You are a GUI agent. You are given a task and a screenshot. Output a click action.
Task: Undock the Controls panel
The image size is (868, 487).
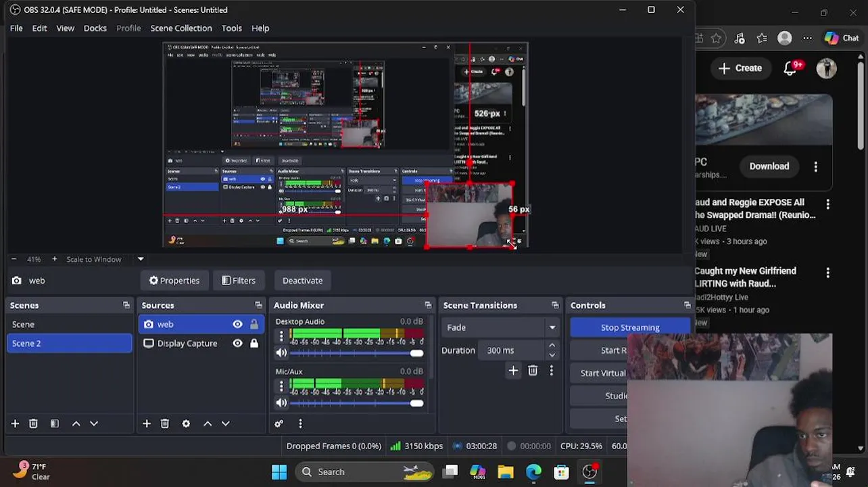tap(687, 305)
